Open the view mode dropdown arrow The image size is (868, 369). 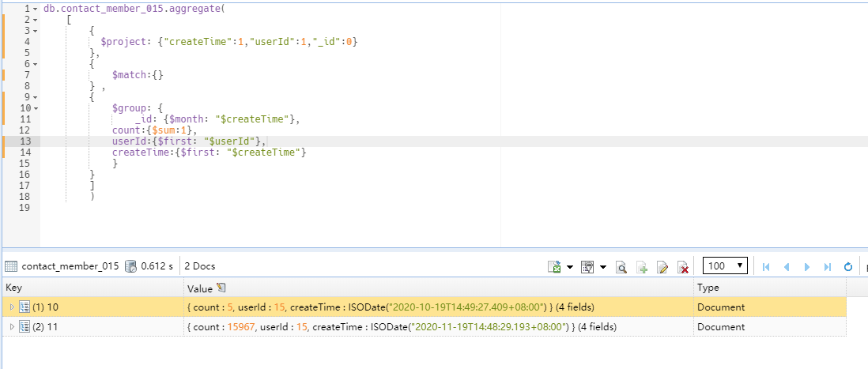pyautogui.click(x=603, y=267)
